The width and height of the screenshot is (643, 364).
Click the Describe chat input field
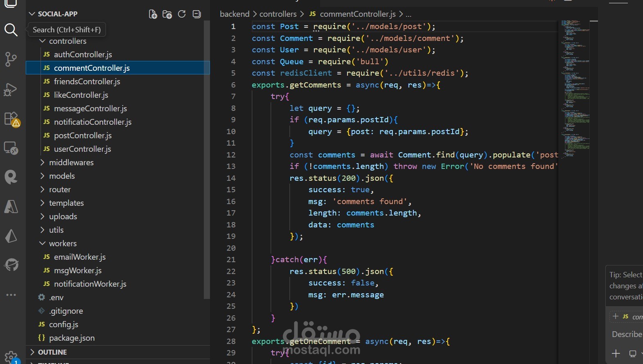(627, 334)
